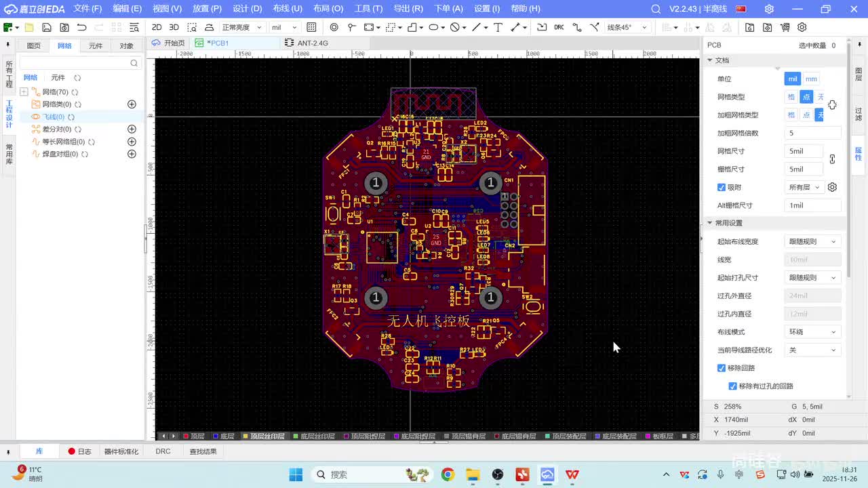Select the 底层 blue layer swatch
The image size is (868, 488).
click(216, 436)
